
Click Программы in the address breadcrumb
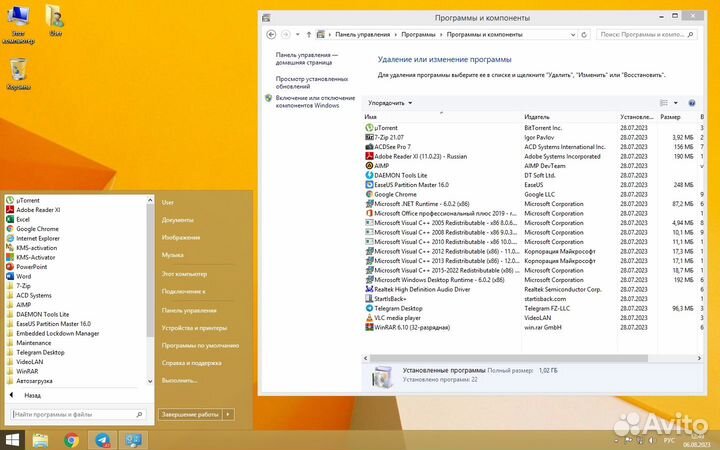pyautogui.click(x=418, y=34)
